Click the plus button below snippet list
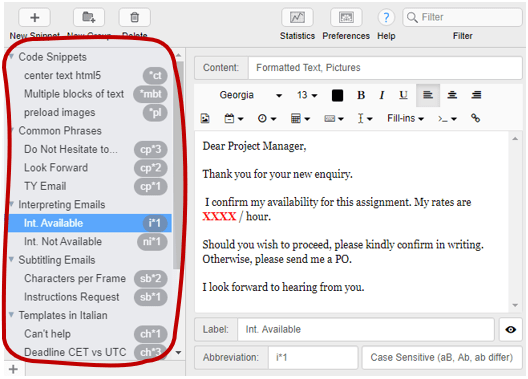 click(x=13, y=369)
